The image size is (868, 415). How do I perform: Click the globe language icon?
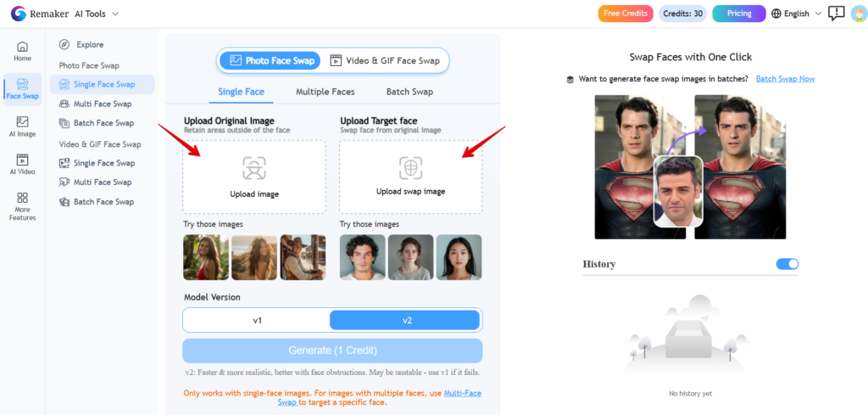pos(776,14)
